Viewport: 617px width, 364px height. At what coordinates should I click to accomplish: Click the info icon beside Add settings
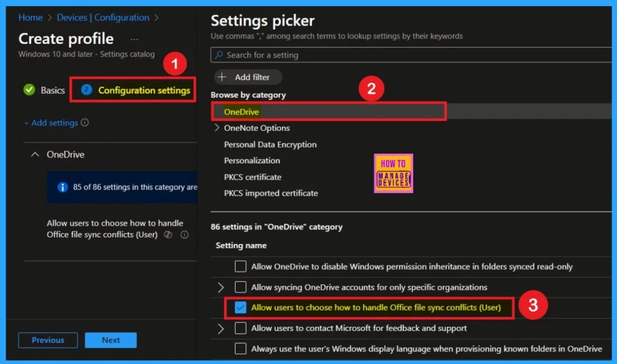pyautogui.click(x=84, y=122)
